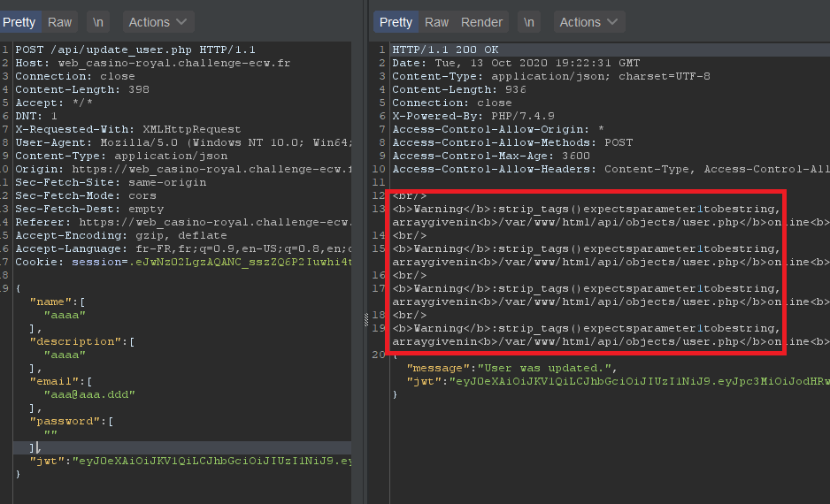Open Actions dropdown in request panel
830x504 pixels.
click(x=158, y=22)
